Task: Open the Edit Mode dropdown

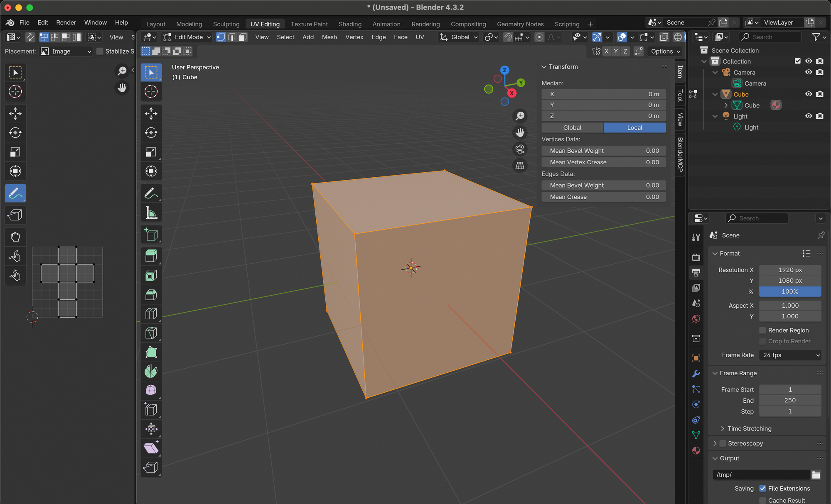Action: (187, 37)
